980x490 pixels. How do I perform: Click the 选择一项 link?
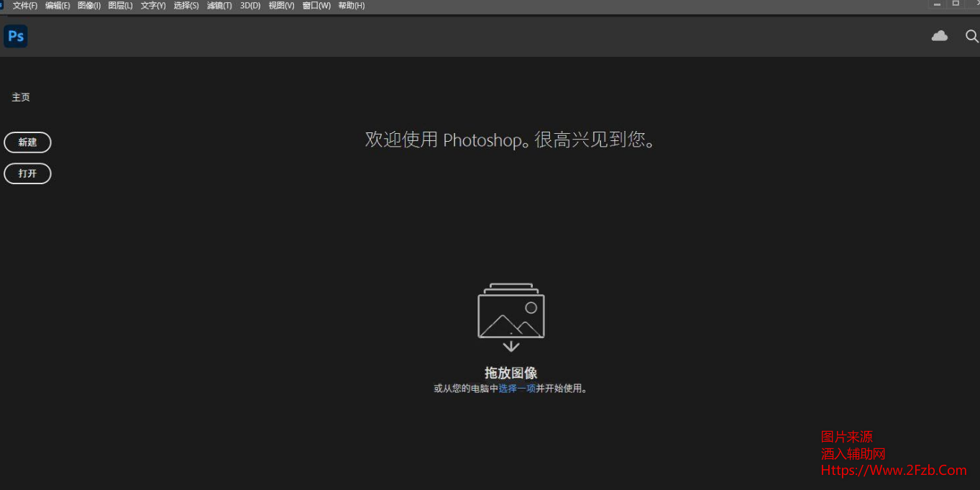click(517, 389)
